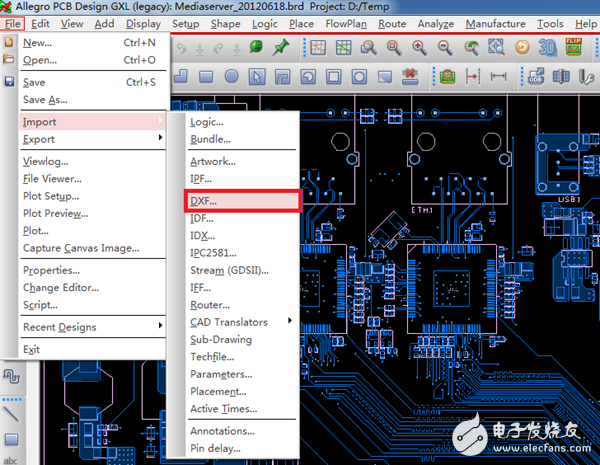Select the Shape Add Circle tool
The image size is (600, 465).
pyautogui.click(x=231, y=76)
